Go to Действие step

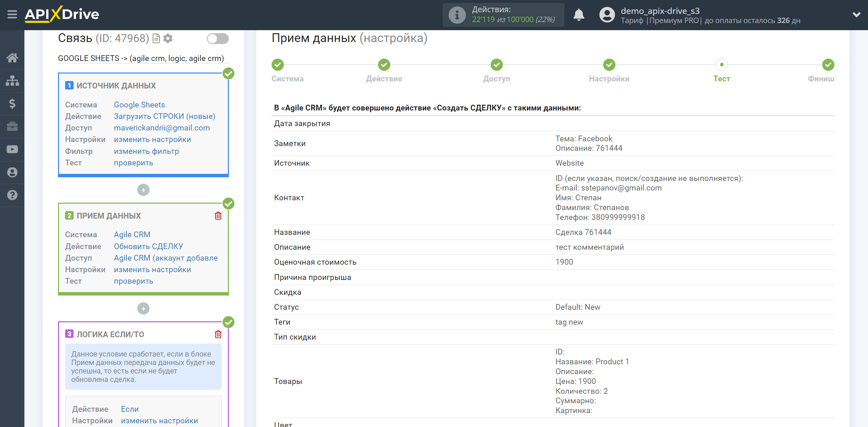[384, 65]
